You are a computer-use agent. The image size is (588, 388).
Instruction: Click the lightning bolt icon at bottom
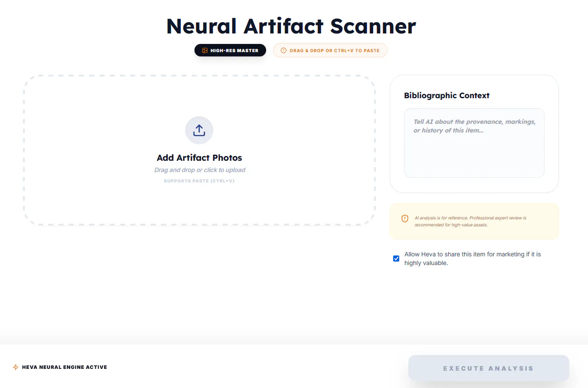click(x=16, y=367)
